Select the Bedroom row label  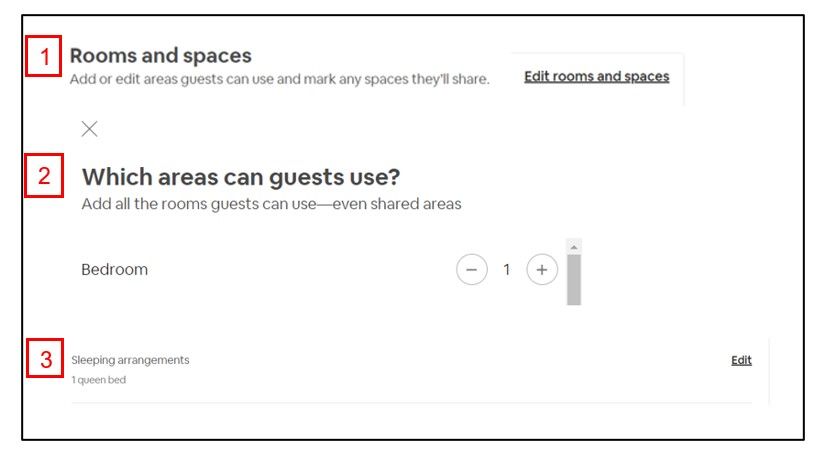(x=114, y=270)
